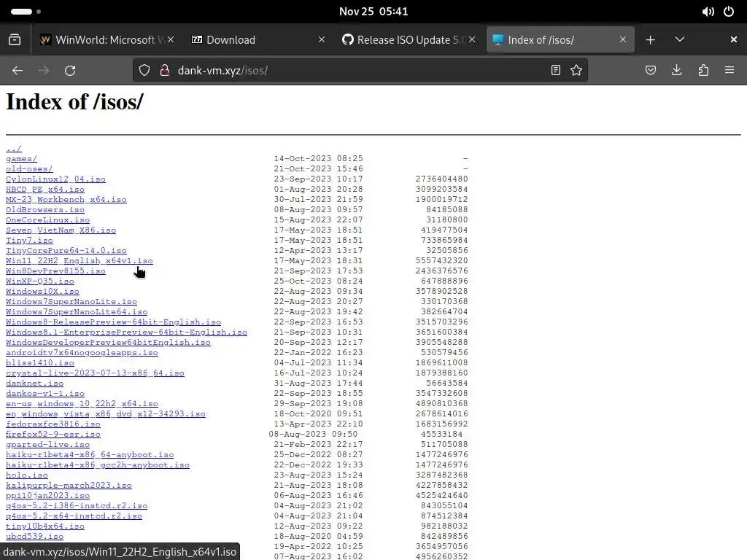Focus the address bar URL field
This screenshot has height=560, width=747.
coord(362,71)
